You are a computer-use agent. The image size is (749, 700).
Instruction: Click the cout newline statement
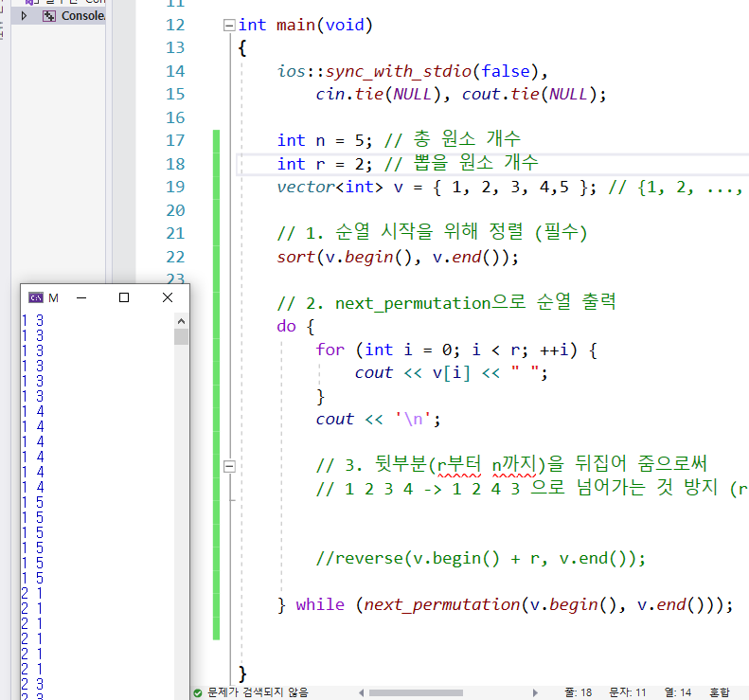[x=379, y=419]
